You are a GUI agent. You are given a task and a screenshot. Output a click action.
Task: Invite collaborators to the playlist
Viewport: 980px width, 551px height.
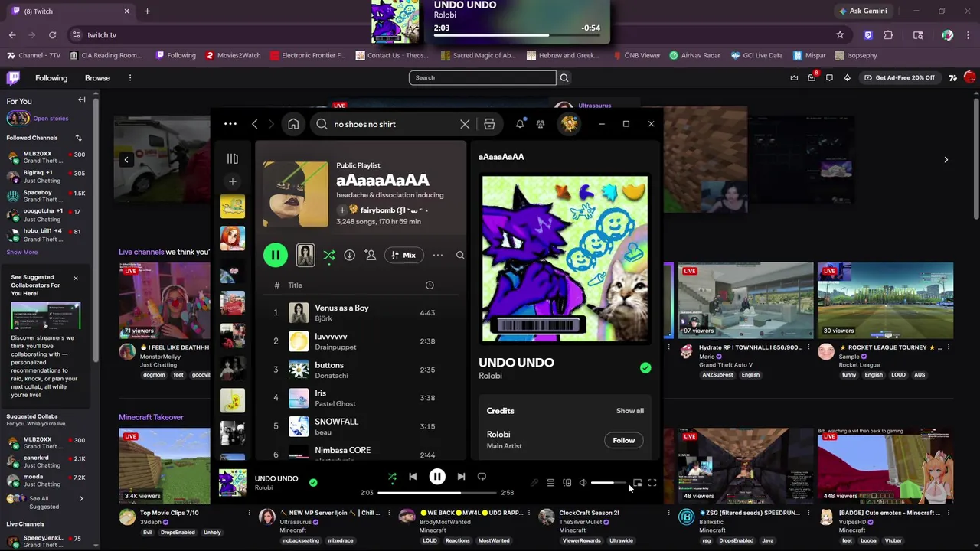pyautogui.click(x=371, y=255)
